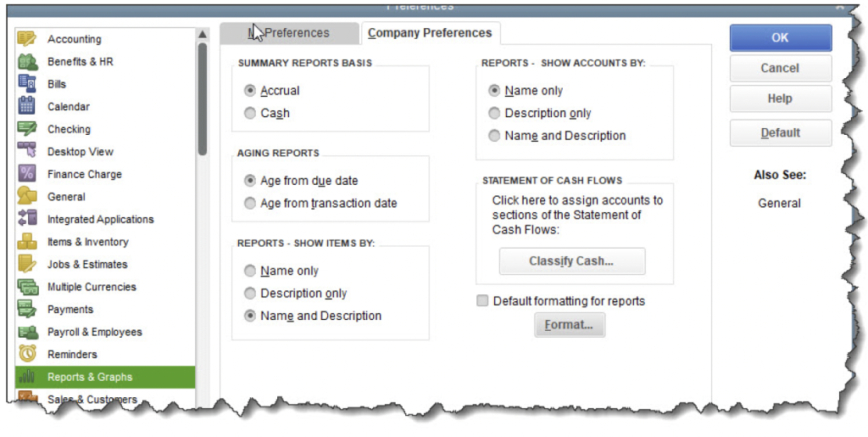
Task: Click the Classify Cash button
Action: pyautogui.click(x=571, y=261)
